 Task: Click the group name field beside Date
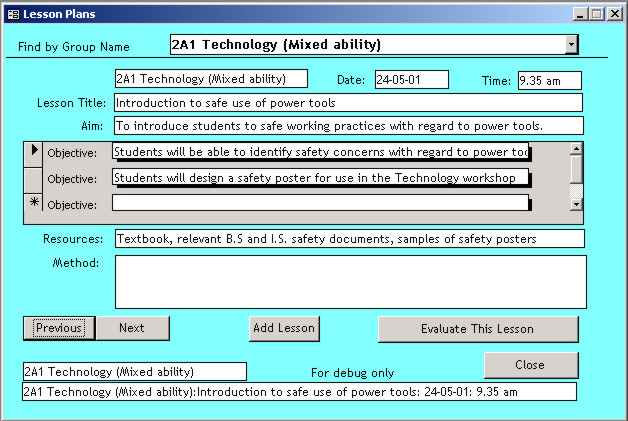pos(211,79)
